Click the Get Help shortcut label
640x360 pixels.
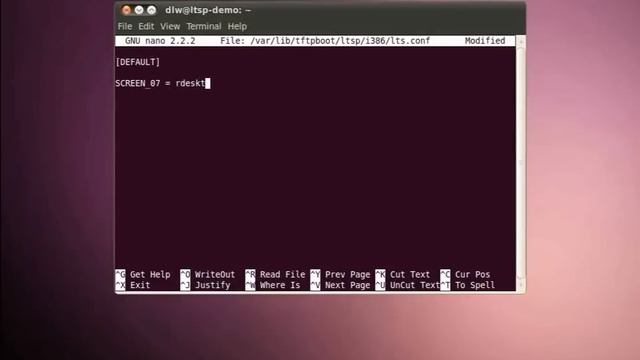point(150,275)
